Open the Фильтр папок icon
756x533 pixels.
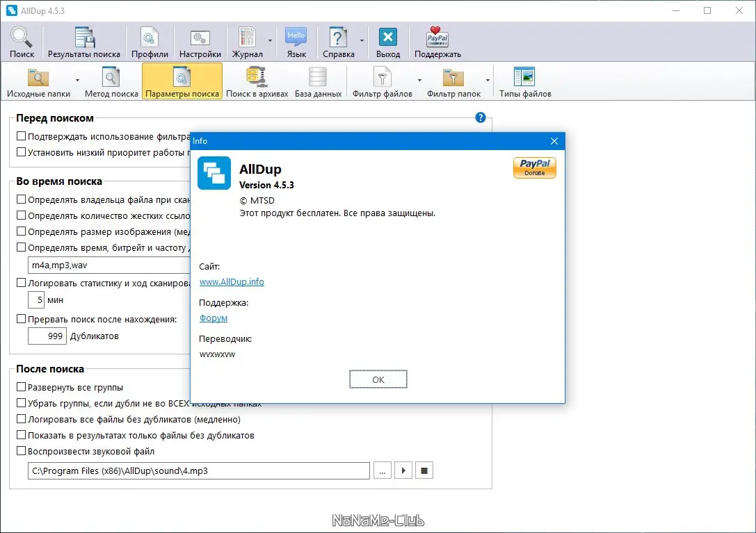tap(453, 78)
